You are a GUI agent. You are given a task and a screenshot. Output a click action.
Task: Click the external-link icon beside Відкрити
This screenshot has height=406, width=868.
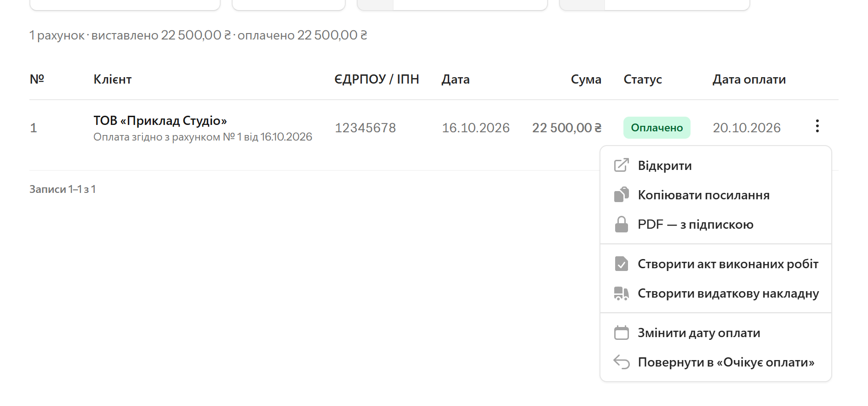622,165
